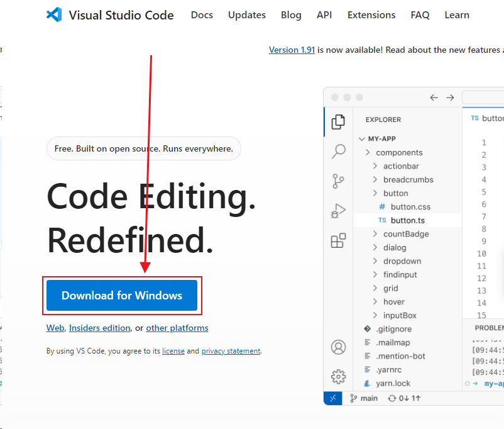Click the 0↓ 1↑ sync count in status bar

click(x=410, y=398)
